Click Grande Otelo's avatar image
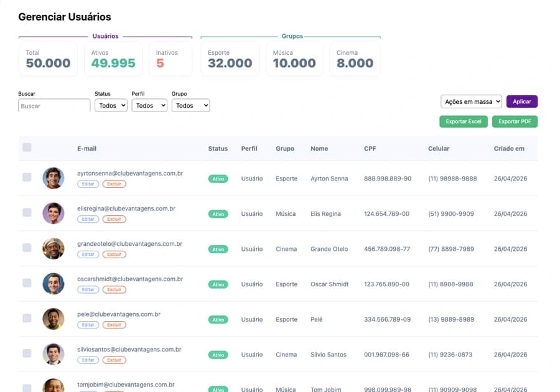 (54, 248)
